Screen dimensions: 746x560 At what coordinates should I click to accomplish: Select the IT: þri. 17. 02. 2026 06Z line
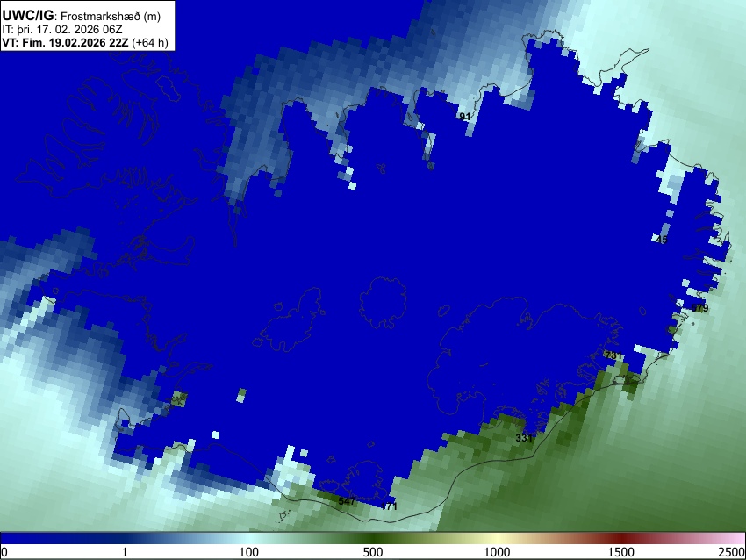(x=62, y=30)
